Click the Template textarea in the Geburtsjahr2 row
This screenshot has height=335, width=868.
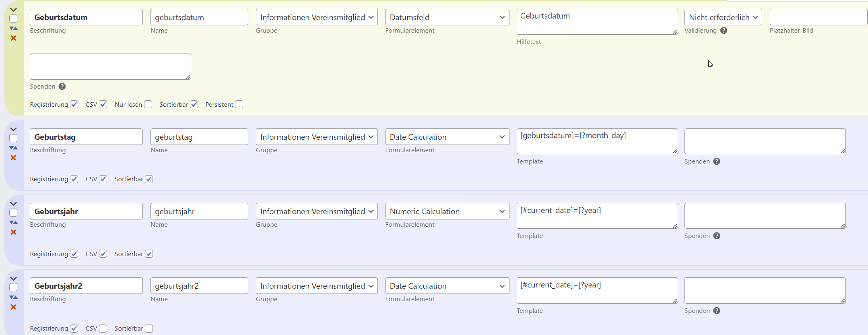[597, 291]
